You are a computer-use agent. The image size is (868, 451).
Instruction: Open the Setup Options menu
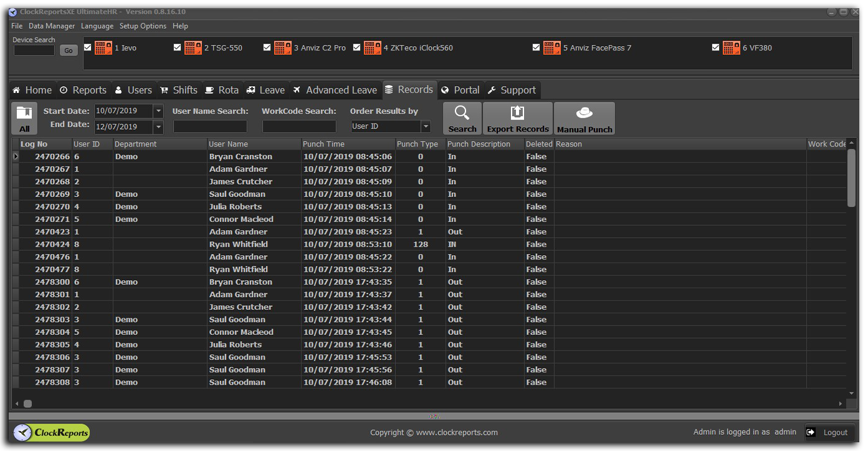pyautogui.click(x=143, y=26)
